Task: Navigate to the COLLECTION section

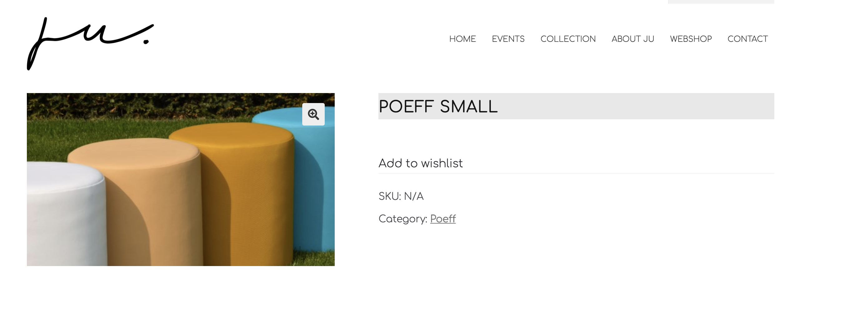Action: [568, 39]
